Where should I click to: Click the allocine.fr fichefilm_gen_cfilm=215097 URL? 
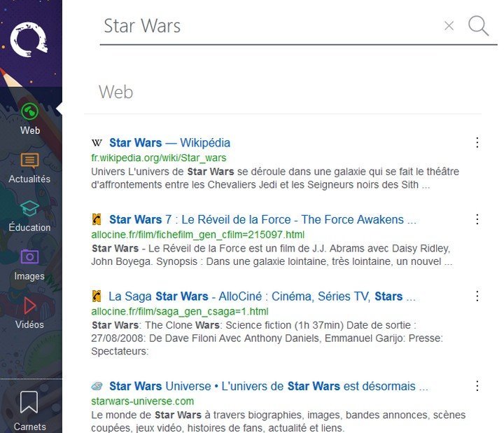point(197,235)
